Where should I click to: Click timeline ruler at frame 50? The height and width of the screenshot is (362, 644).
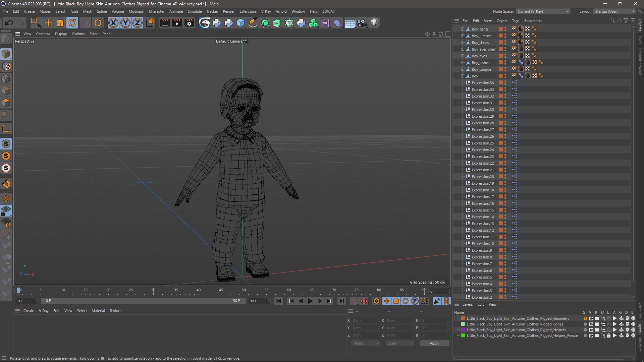click(x=244, y=290)
